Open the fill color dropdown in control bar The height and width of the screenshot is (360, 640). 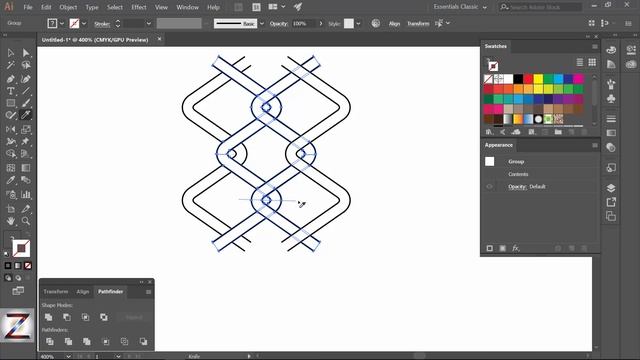click(62, 24)
